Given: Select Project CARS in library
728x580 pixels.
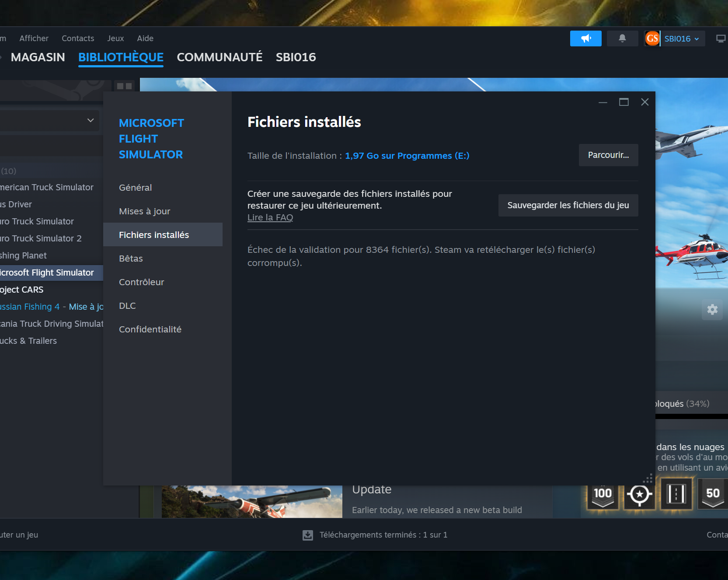Looking at the screenshot, I should pyautogui.click(x=22, y=290).
